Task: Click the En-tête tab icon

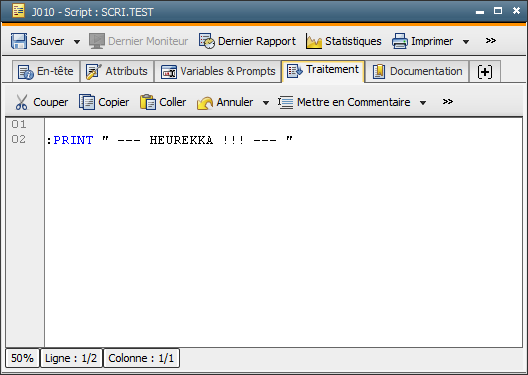Action: pos(26,72)
